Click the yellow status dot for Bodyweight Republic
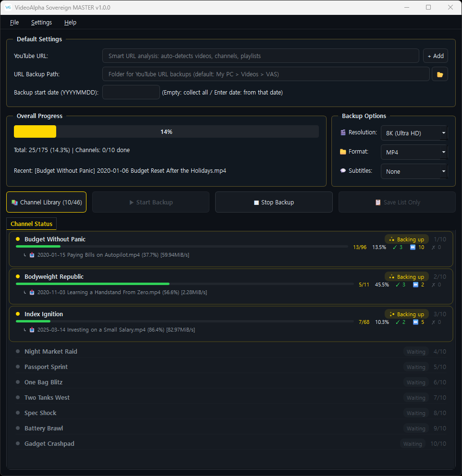Image resolution: width=462 pixels, height=476 pixels. click(18, 276)
